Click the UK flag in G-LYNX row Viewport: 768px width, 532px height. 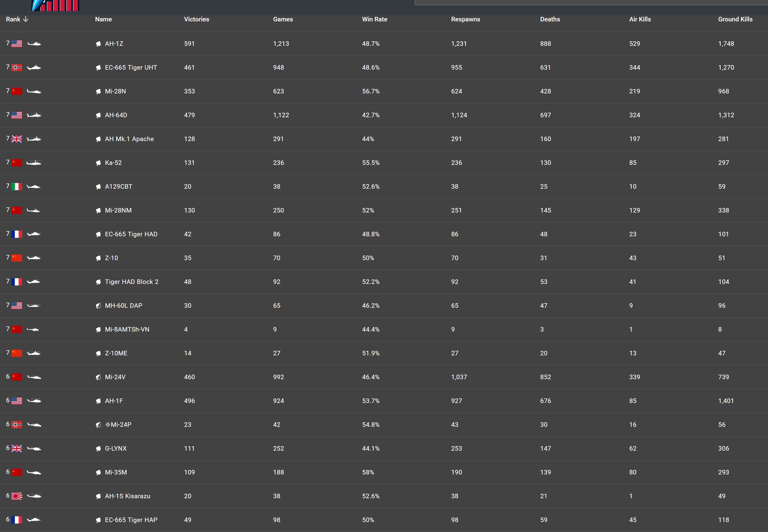coord(17,449)
